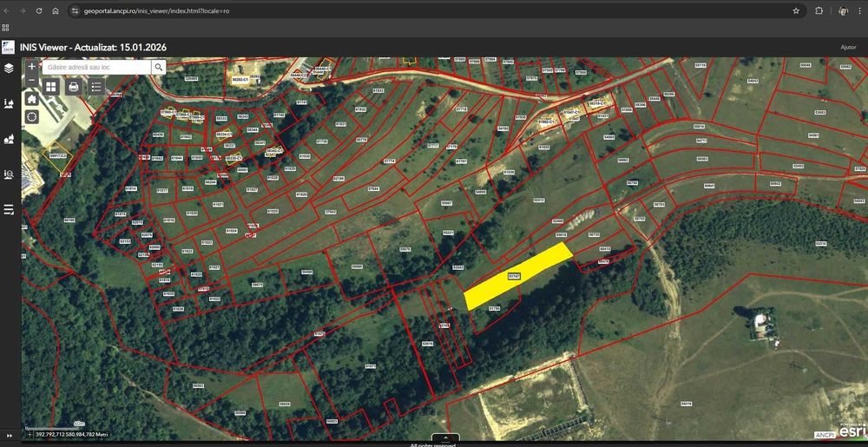The image size is (868, 447).
Task: Open the second sidebar widget icon
Action: tap(9, 103)
